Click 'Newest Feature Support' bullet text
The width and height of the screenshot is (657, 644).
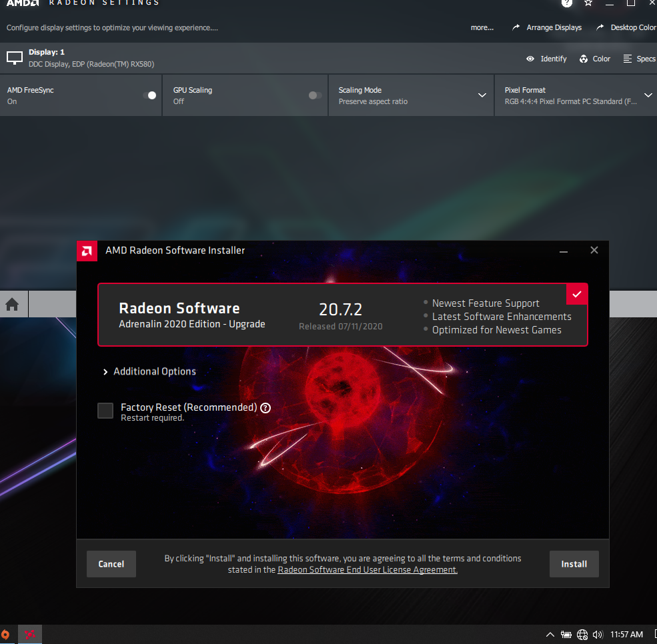click(x=486, y=303)
